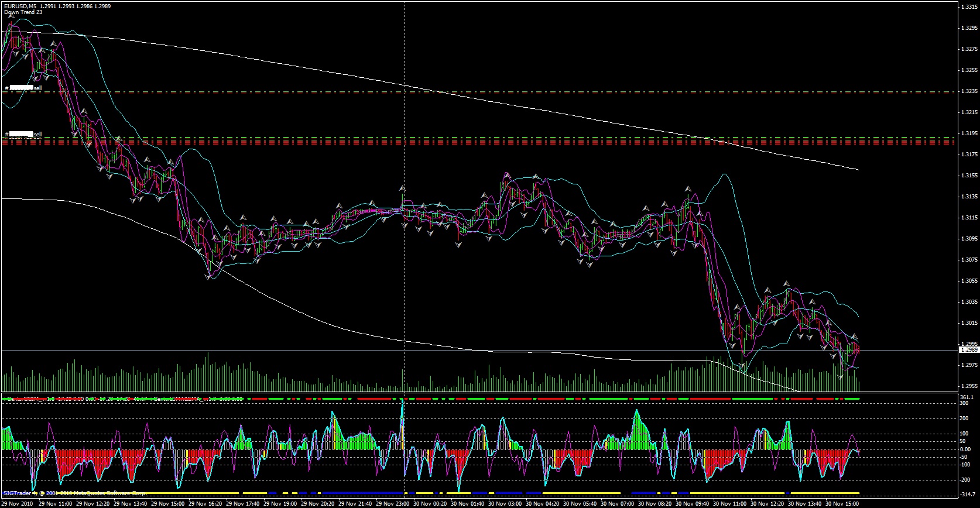Click the 1.3115 price scale value
The height and width of the screenshot is (508, 980).
click(969, 218)
